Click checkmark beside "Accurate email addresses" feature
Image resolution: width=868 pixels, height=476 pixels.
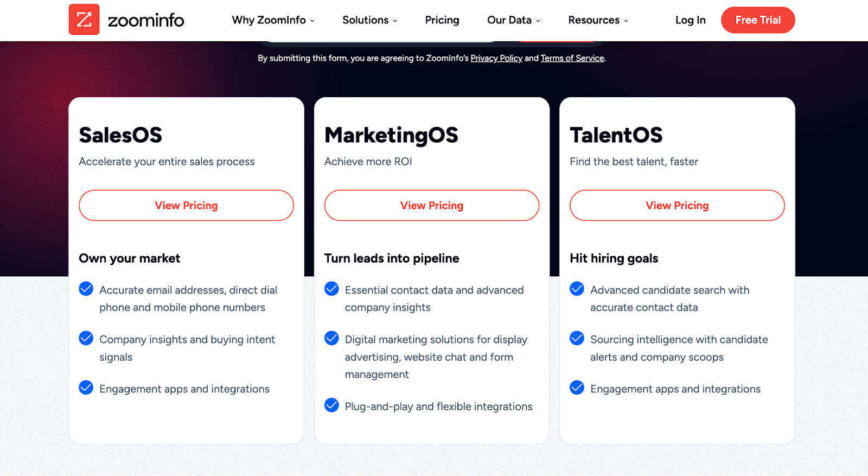coord(86,289)
